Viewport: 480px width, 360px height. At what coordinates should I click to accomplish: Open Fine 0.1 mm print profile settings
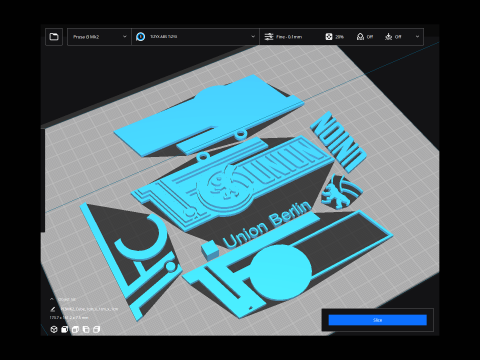(x=289, y=37)
